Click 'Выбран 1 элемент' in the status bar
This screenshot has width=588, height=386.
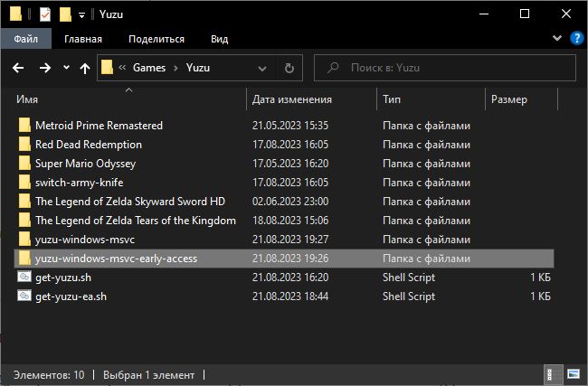pos(149,375)
